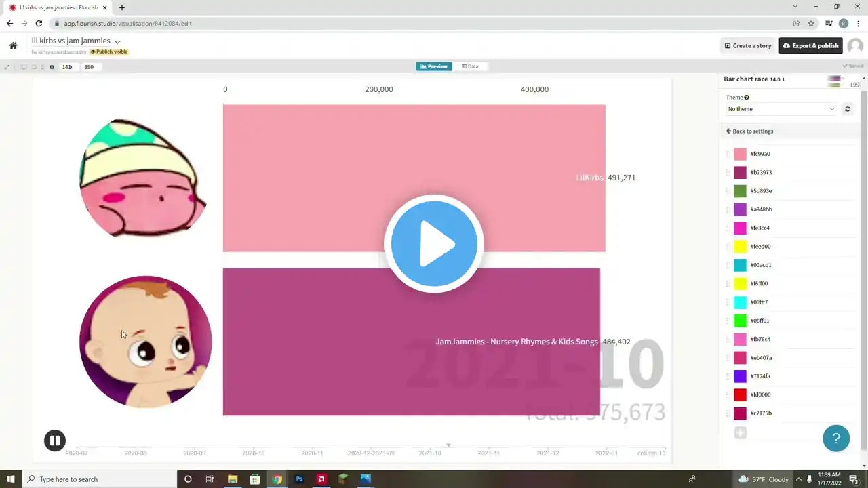Open Chrome media controls icon
This screenshot has width=868, height=488.
pos(829,23)
